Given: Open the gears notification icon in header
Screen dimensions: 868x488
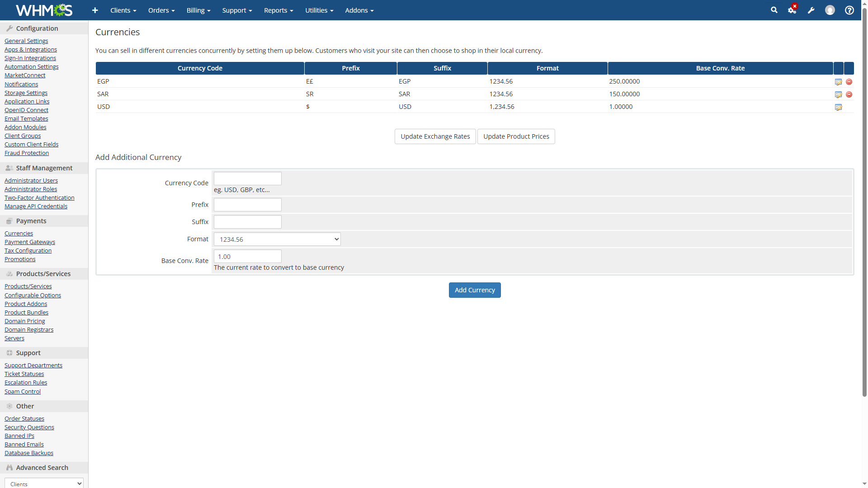Looking at the screenshot, I should coord(792,10).
